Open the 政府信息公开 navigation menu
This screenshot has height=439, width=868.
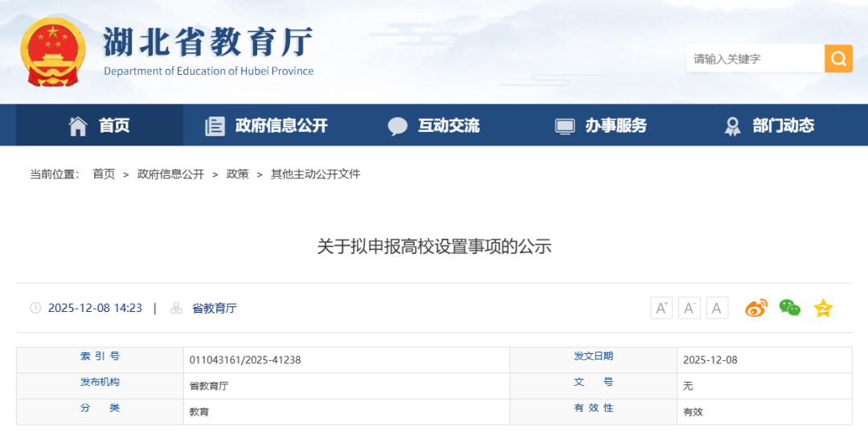(x=266, y=125)
